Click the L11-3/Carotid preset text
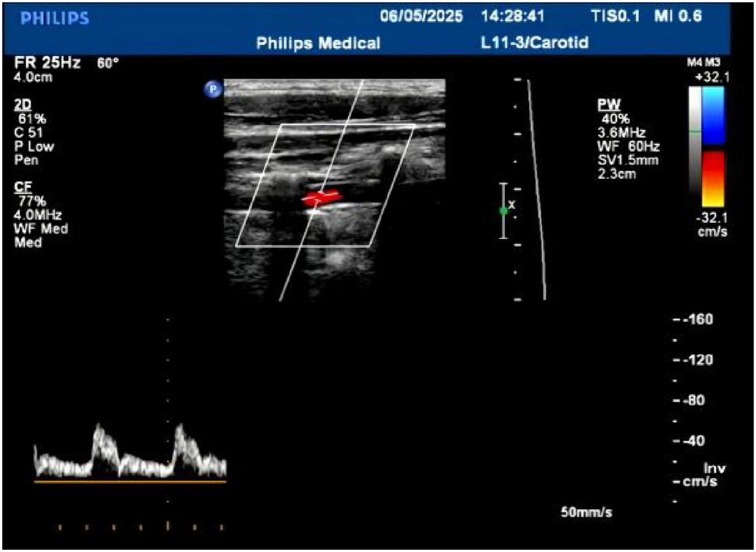This screenshot has width=756, height=552. coord(534,42)
